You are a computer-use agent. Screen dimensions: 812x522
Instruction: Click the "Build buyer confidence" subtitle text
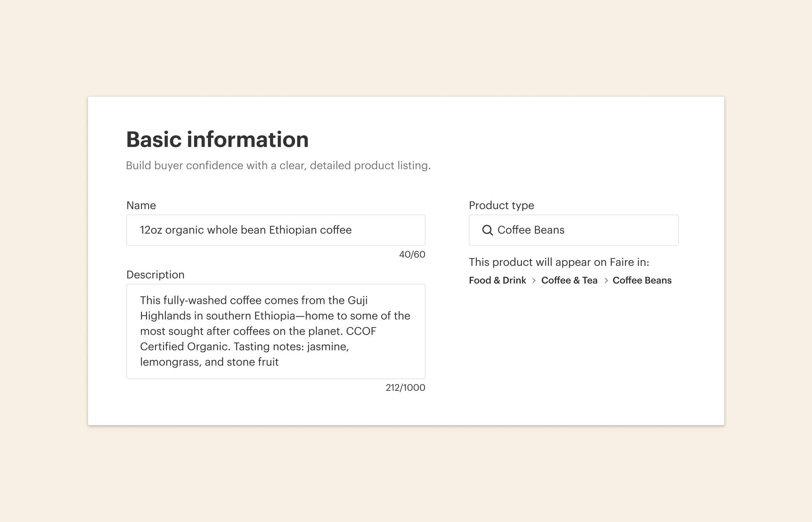[x=278, y=166]
